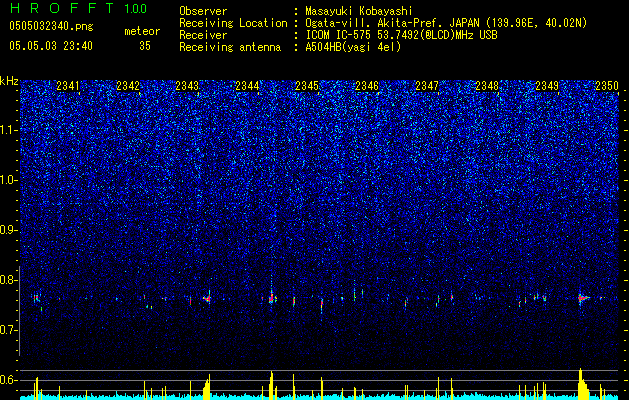Click the 2344 time marker
The image size is (629, 400).
247,86
